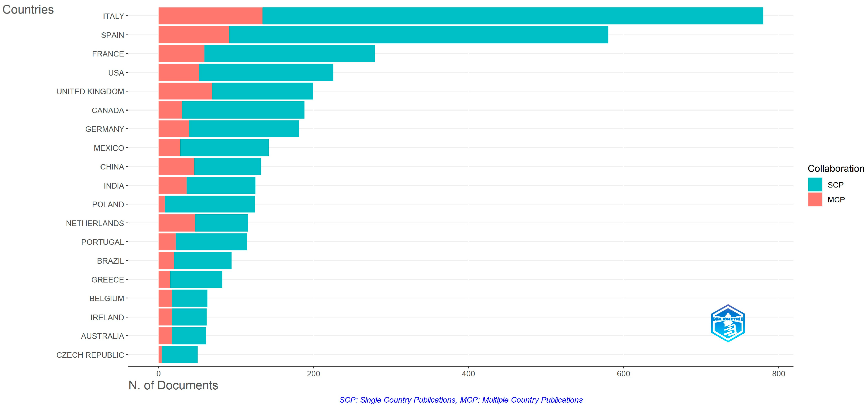Screen dimensions: 868x409
Task: Click the Countries axis title
Action: [x=28, y=10]
